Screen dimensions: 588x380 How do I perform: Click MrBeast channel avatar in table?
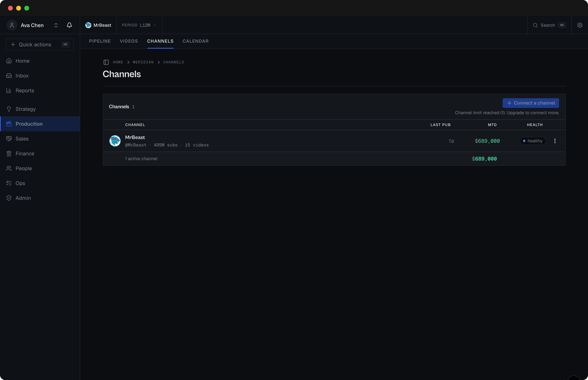click(115, 141)
